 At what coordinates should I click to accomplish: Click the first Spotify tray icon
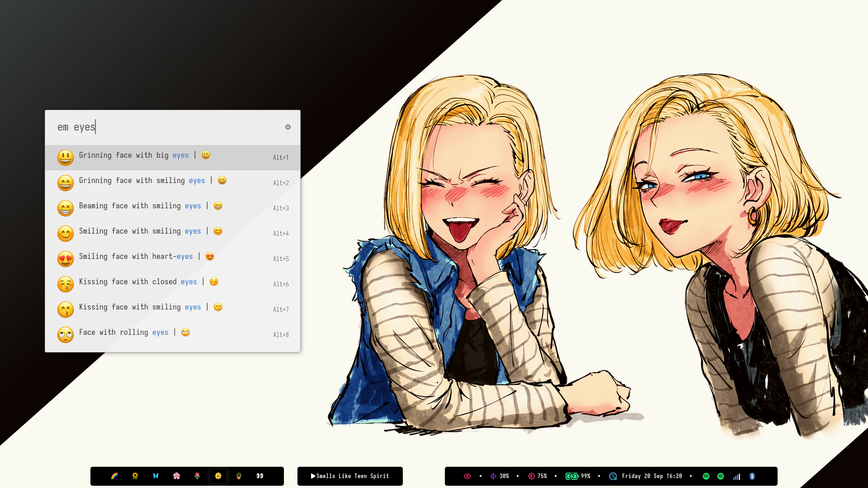(x=706, y=476)
